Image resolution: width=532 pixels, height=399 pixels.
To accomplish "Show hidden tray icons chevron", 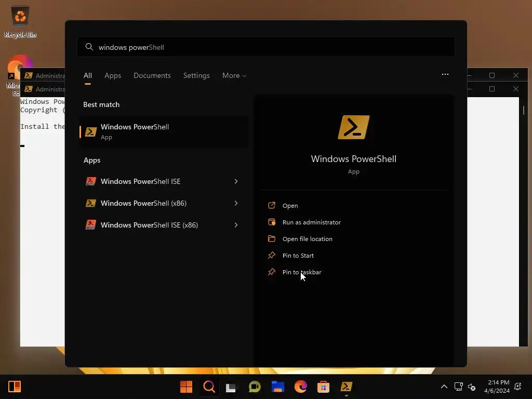I will pos(444,387).
